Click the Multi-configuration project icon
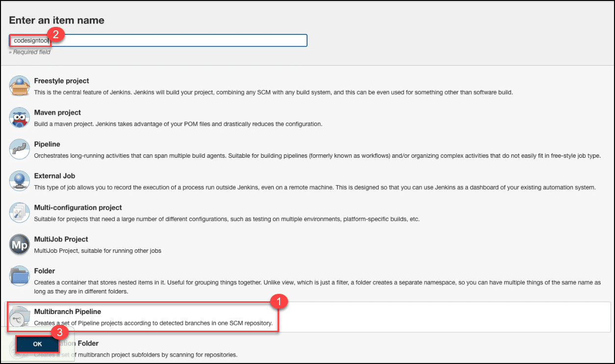This screenshot has width=615, height=364. click(x=20, y=213)
